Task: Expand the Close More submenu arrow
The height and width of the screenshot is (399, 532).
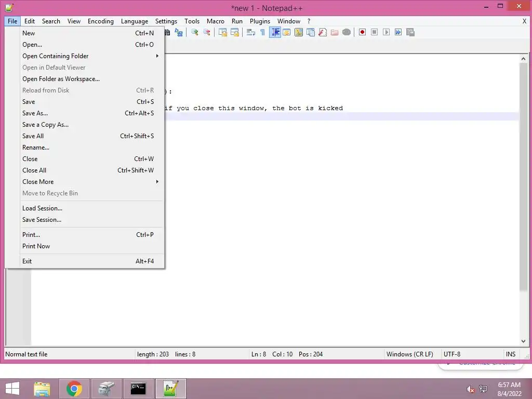Action: point(157,182)
